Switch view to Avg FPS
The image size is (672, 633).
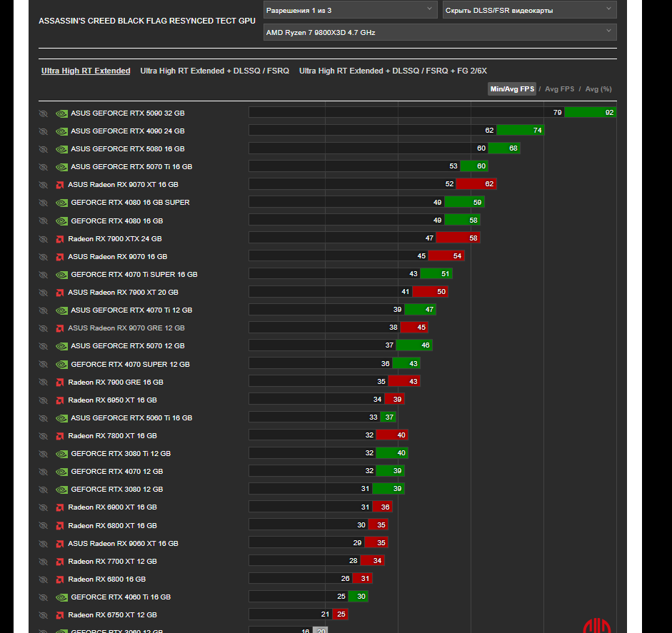pyautogui.click(x=559, y=89)
